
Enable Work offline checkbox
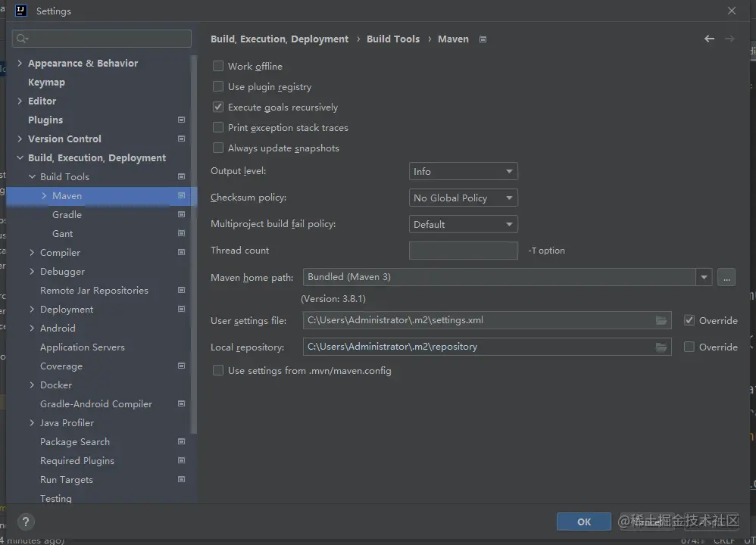(218, 66)
